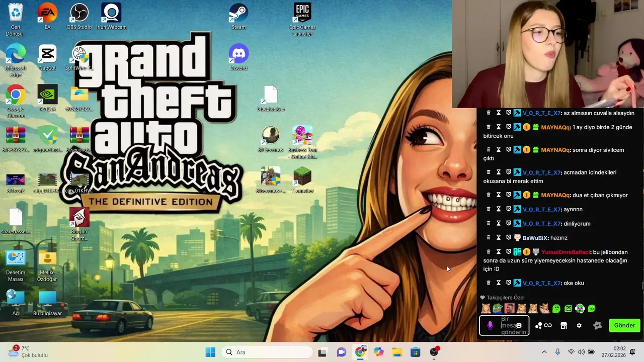
Task: Click the purple microphone in chat box
Action: click(490, 326)
